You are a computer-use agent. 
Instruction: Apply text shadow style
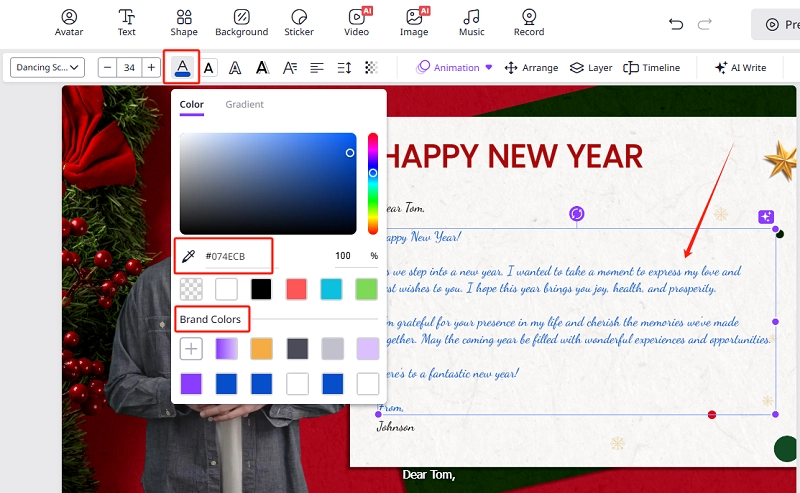(x=262, y=67)
